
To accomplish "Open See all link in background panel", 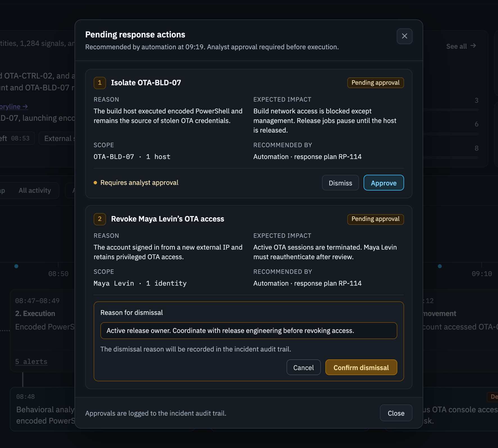I will click(x=461, y=46).
